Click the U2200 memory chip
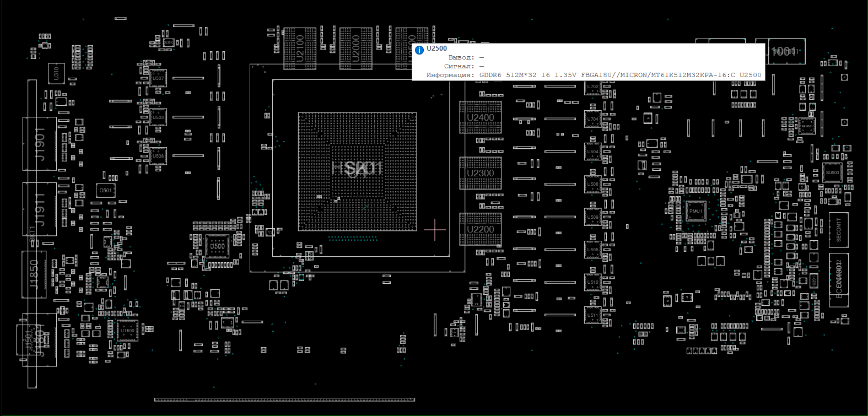The height and width of the screenshot is (416, 868). click(481, 229)
